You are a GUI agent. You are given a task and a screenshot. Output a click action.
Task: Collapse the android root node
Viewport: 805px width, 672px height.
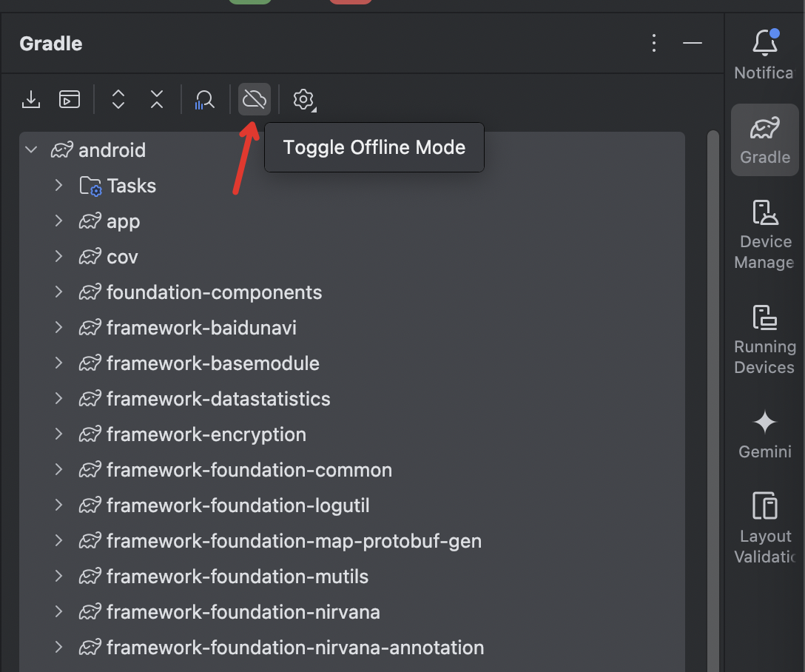[x=31, y=150]
